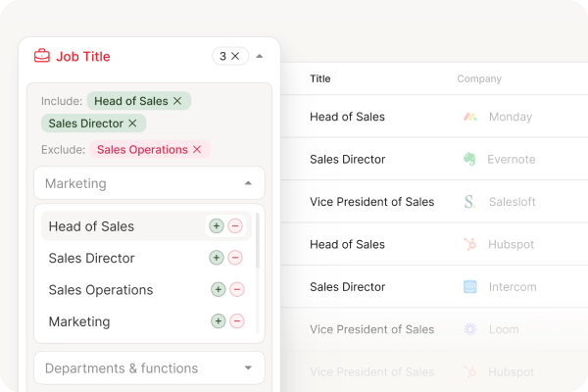Click the Intercom logo
This screenshot has height=392, width=588.
(x=469, y=286)
